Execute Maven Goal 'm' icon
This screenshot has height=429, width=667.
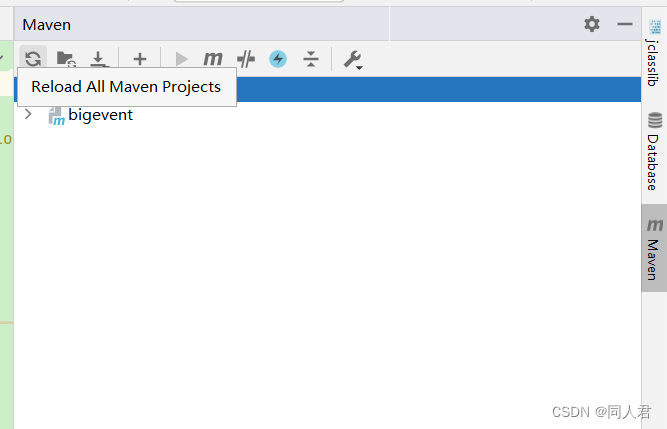213,59
